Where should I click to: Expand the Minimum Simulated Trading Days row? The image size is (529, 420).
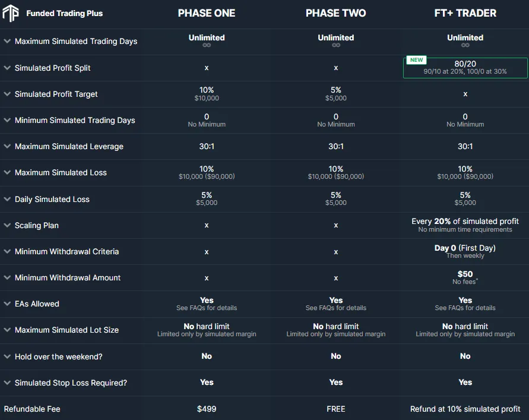pyautogui.click(x=7, y=120)
